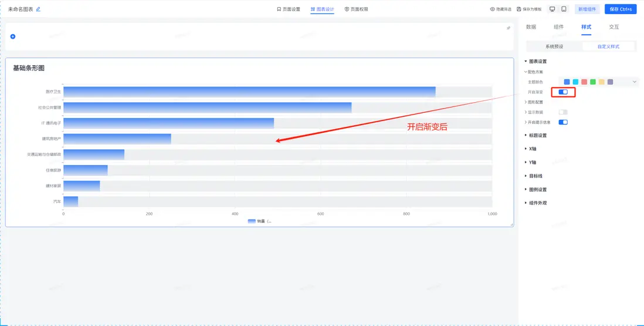Click the 医疗卫生 axis label
The width and height of the screenshot is (644, 326).
point(53,92)
